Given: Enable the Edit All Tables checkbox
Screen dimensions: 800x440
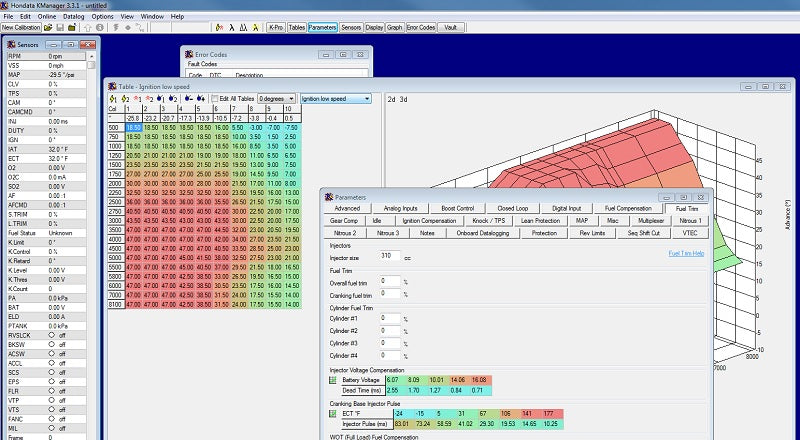Looking at the screenshot, I should coord(215,99).
